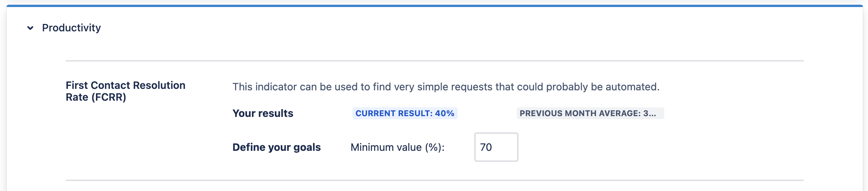Click the Current Result 40% badge
This screenshot has height=191, width=868.
pos(404,114)
